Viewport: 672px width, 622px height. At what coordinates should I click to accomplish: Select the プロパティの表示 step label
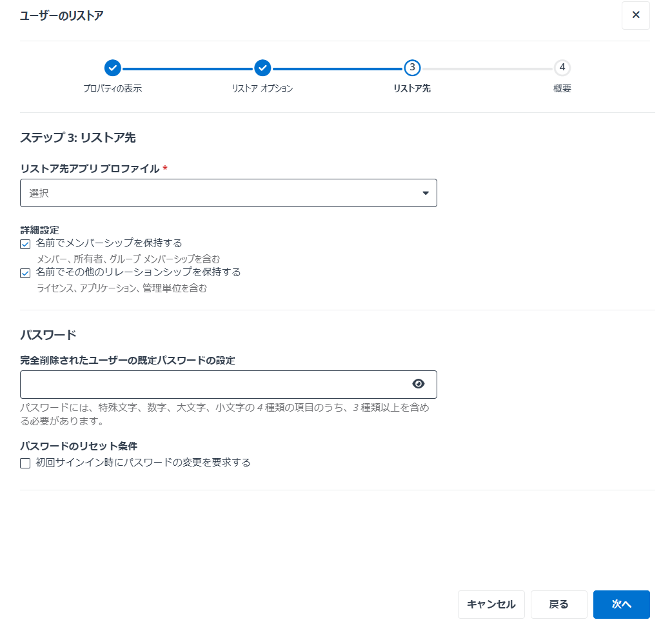(x=113, y=88)
